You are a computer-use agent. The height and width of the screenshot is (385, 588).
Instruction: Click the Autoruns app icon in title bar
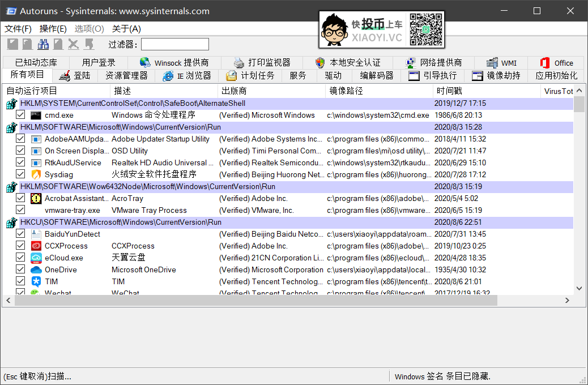(11, 11)
